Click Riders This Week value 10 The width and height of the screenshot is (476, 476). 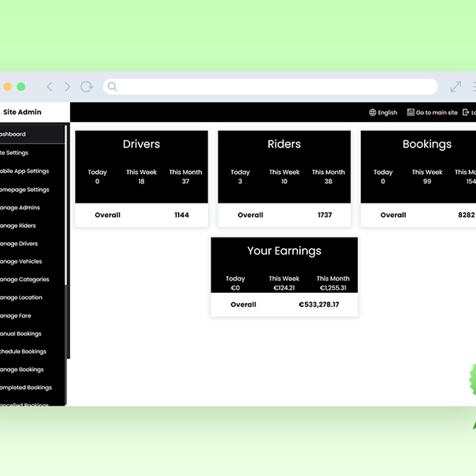click(x=284, y=182)
